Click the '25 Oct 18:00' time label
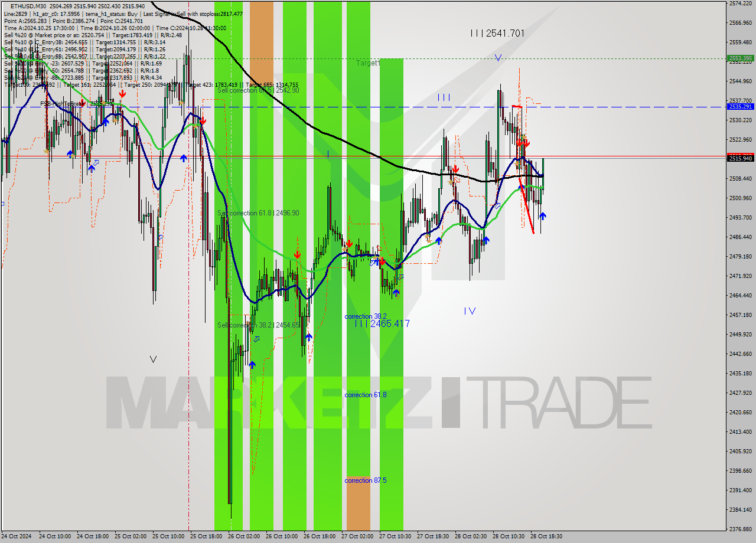Screen dimensions: 756x543 (x=206, y=537)
